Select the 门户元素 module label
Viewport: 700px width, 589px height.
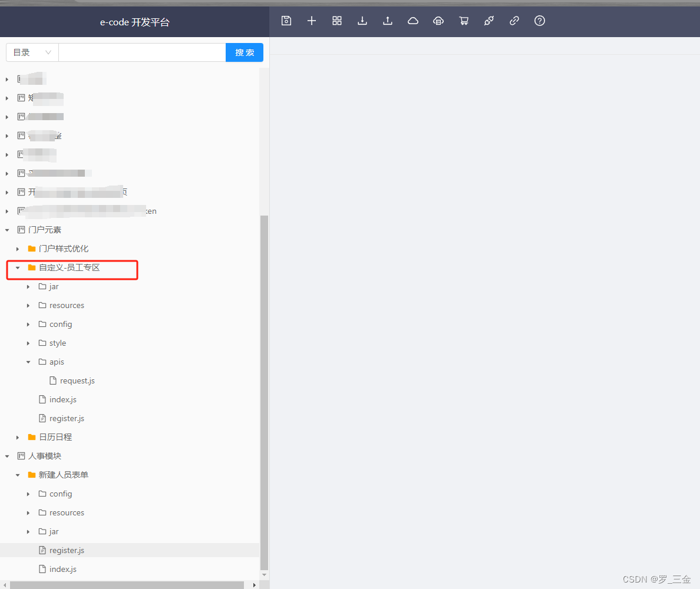[x=45, y=230]
